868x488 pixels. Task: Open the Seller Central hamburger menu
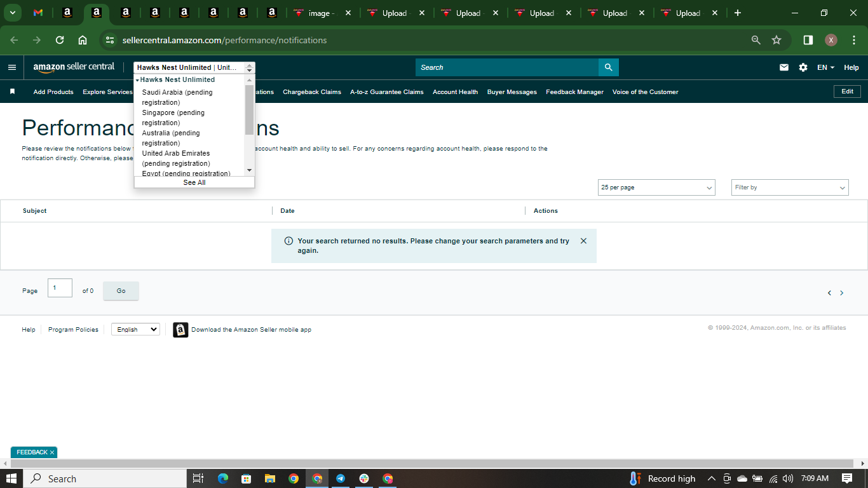pyautogui.click(x=12, y=67)
